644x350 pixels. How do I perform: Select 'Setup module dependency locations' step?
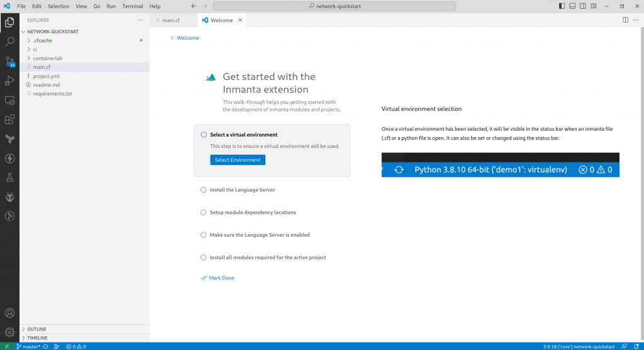[248, 212]
